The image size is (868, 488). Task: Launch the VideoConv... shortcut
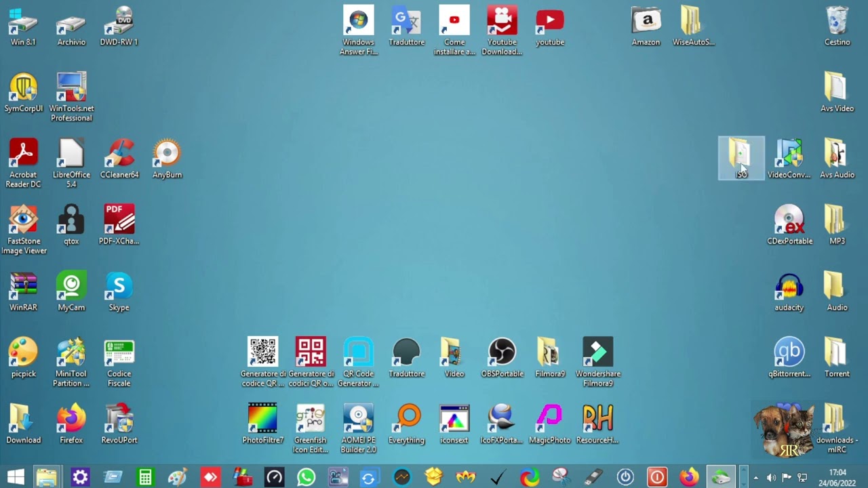click(789, 159)
